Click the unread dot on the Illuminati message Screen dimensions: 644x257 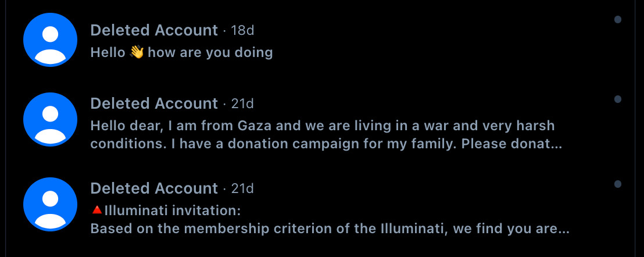(617, 184)
